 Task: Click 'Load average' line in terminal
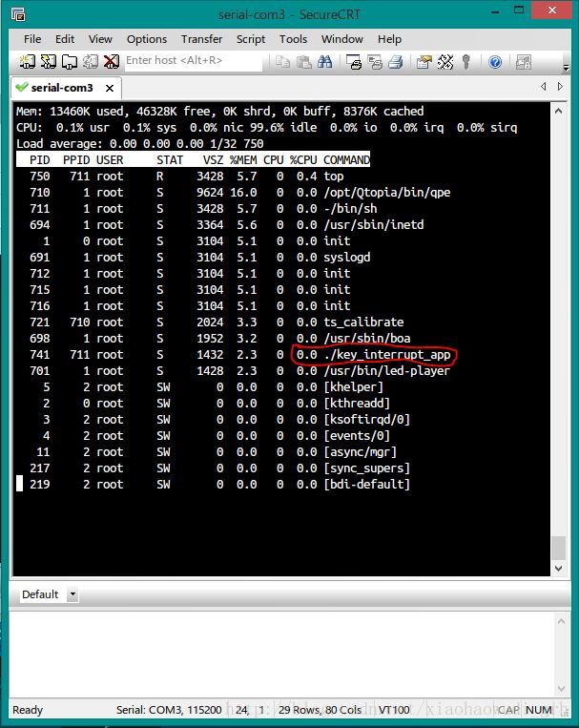tap(140, 143)
